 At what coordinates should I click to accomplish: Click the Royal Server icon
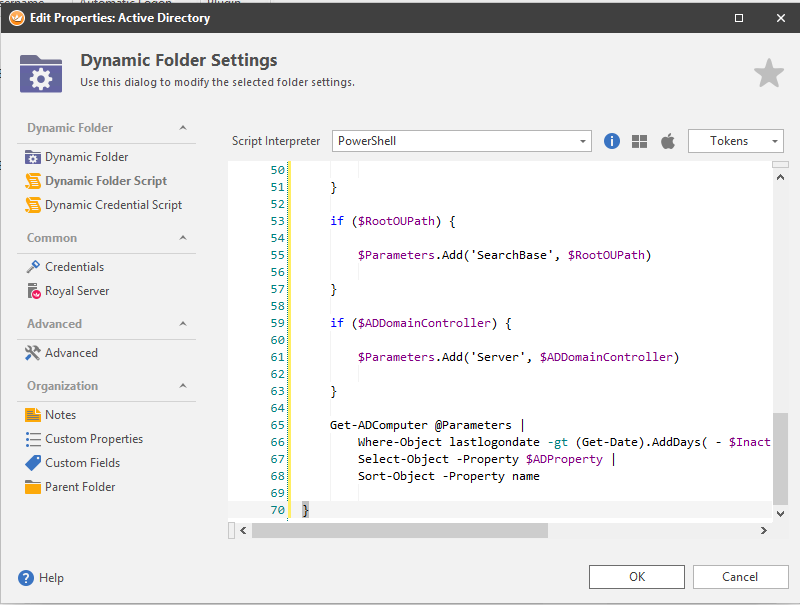click(x=33, y=291)
